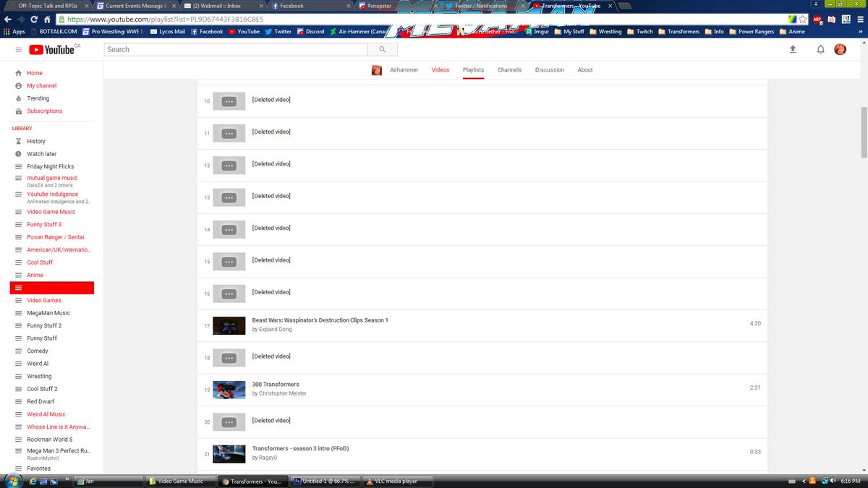Click the page vertical scrollbar thumb
868x488 pixels.
click(x=863, y=132)
